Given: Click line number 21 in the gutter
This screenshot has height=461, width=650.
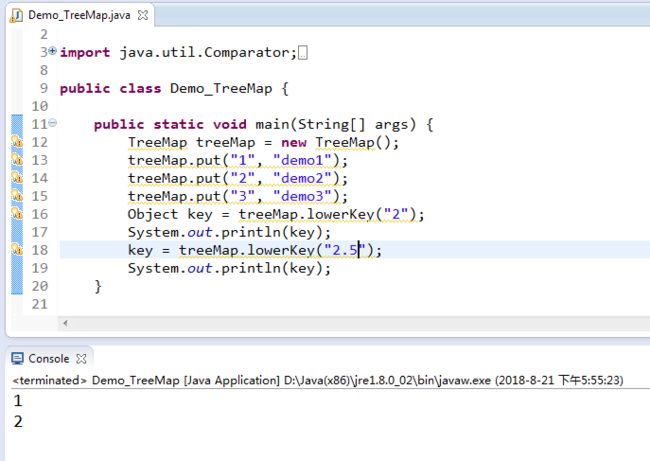Looking at the screenshot, I should point(40,304).
